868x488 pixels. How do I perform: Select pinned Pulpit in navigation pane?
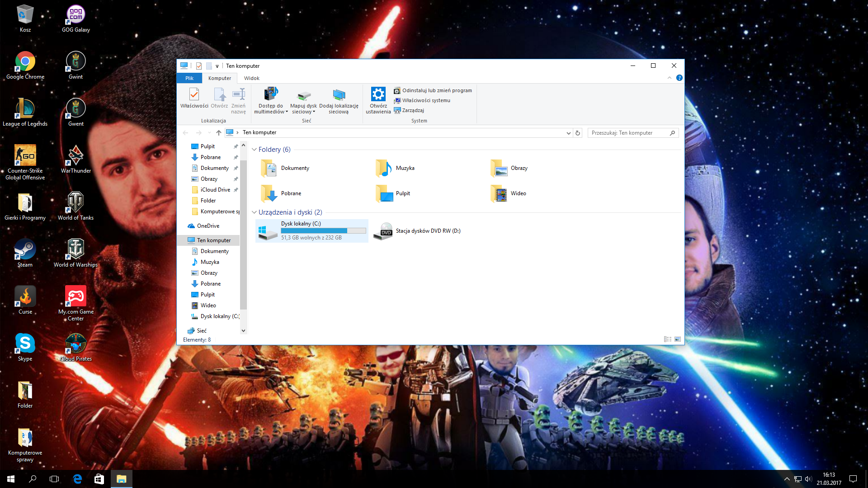pos(208,146)
